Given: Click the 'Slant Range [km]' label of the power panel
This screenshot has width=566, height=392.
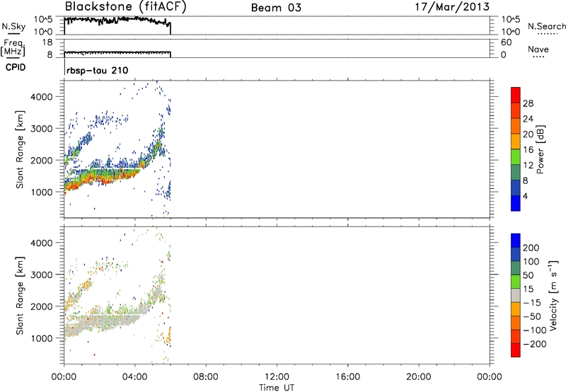Looking at the screenshot, I should tap(20, 149).
